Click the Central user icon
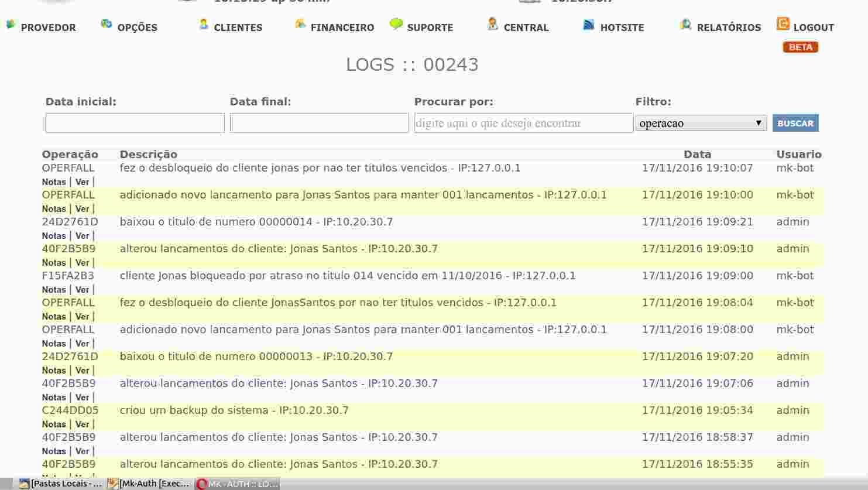Viewport: 868px width, 490px height. pyautogui.click(x=493, y=24)
